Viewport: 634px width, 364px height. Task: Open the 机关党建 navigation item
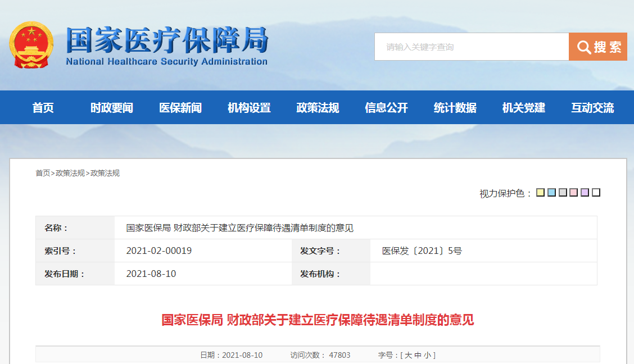click(524, 107)
